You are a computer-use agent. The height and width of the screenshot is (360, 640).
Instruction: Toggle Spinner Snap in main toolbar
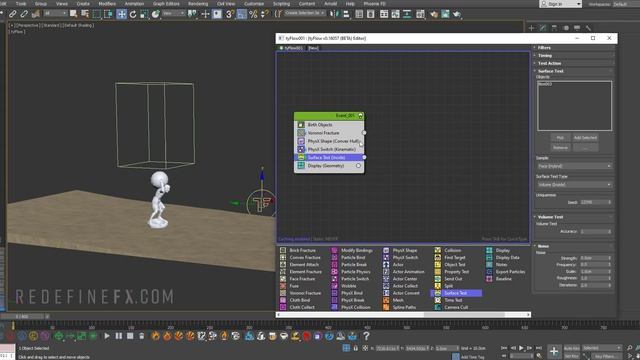point(265,14)
